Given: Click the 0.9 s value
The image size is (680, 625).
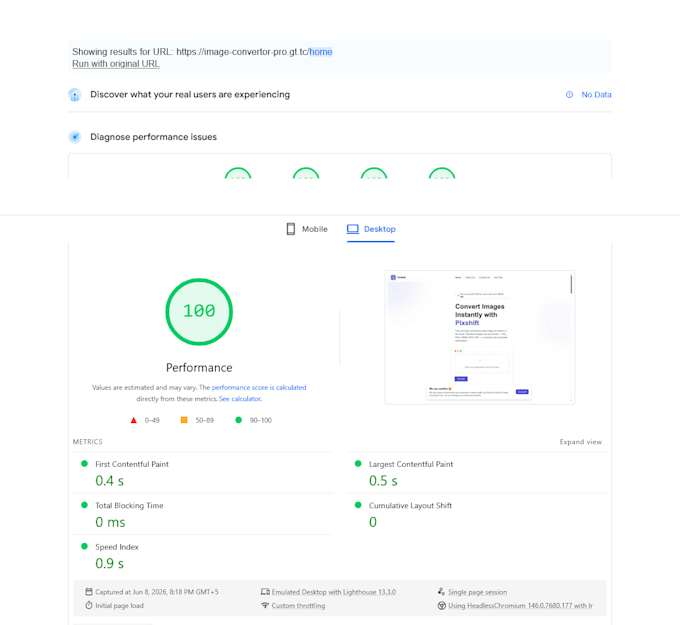Looking at the screenshot, I should [109, 564].
